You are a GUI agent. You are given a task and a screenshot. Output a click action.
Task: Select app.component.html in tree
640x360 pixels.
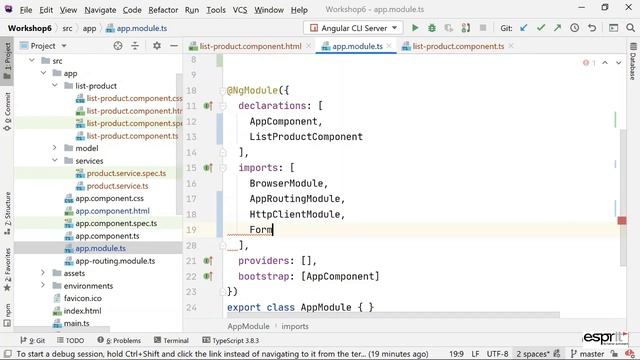click(x=112, y=211)
